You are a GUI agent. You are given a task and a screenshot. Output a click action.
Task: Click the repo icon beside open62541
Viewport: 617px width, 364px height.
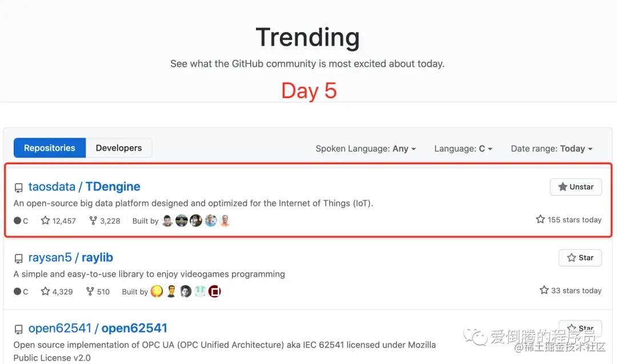[x=19, y=329]
